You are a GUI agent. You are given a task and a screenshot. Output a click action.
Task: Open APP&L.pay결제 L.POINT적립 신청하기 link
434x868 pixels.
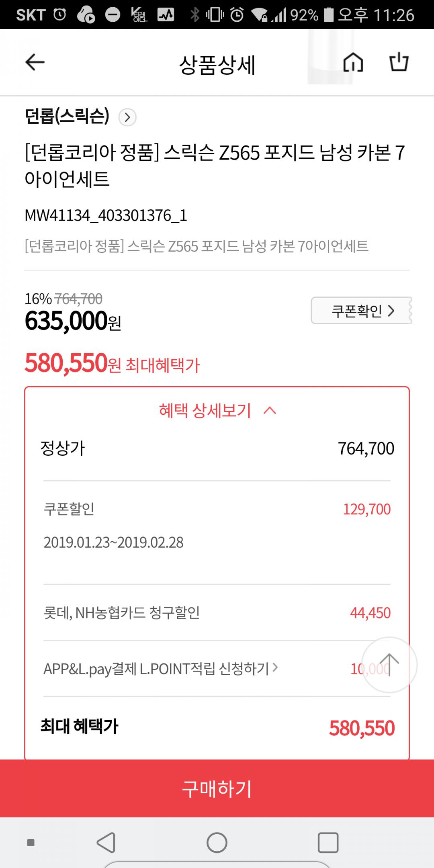coord(160,669)
